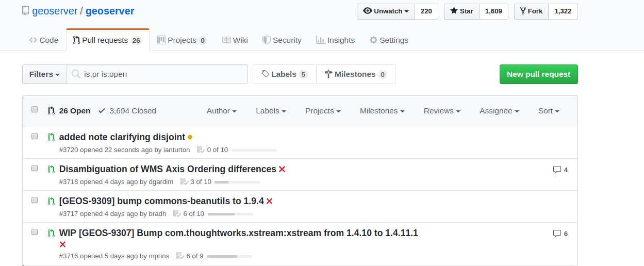Open author link ianturton
This screenshot has height=266, width=644.
[x=176, y=150]
